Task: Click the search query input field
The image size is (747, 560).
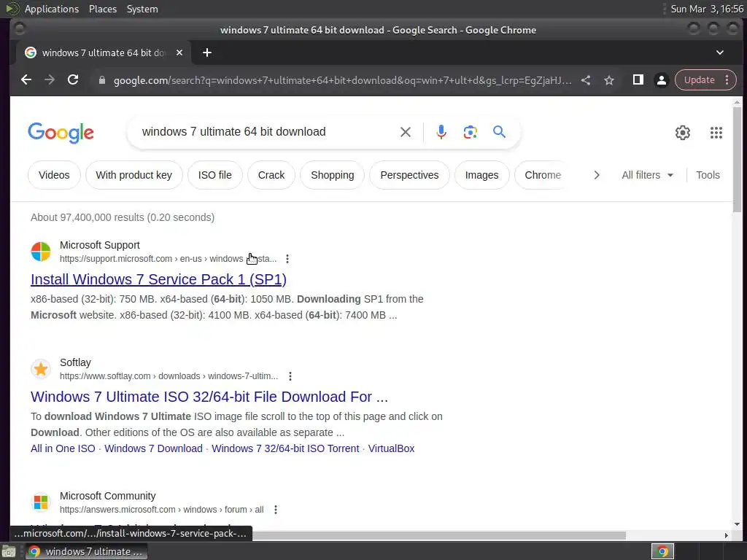Action: pos(267,132)
